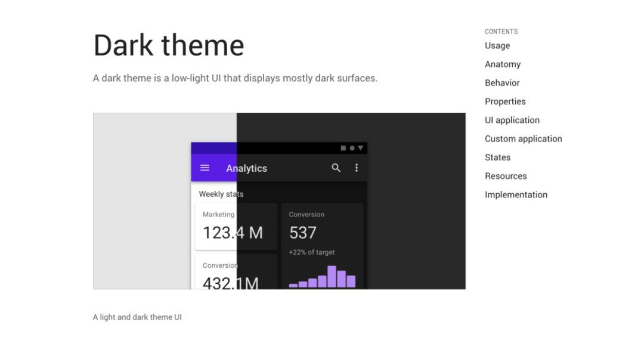Image resolution: width=644 pixels, height=362 pixels.
Task: Click the circle icon in the status bar
Action: pos(351,147)
